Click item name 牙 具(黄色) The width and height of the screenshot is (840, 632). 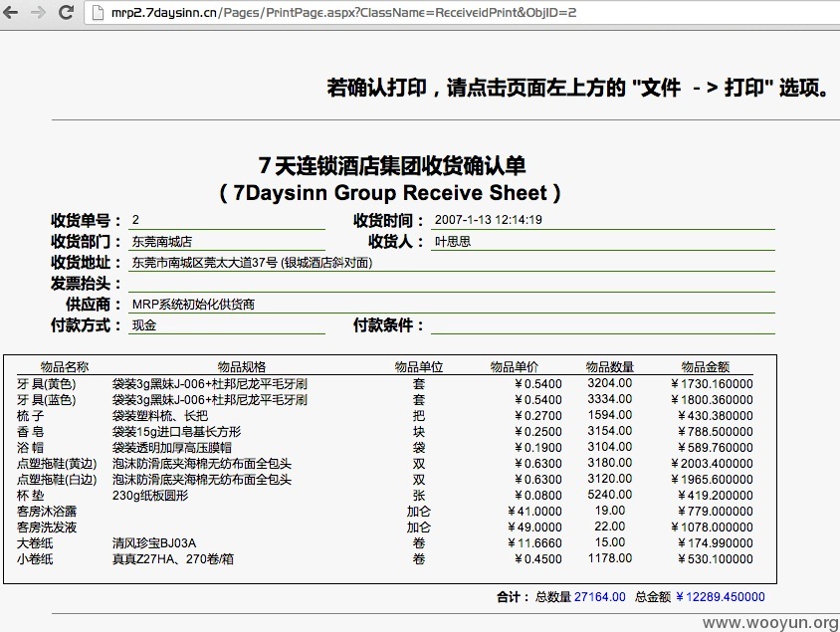tap(47, 384)
